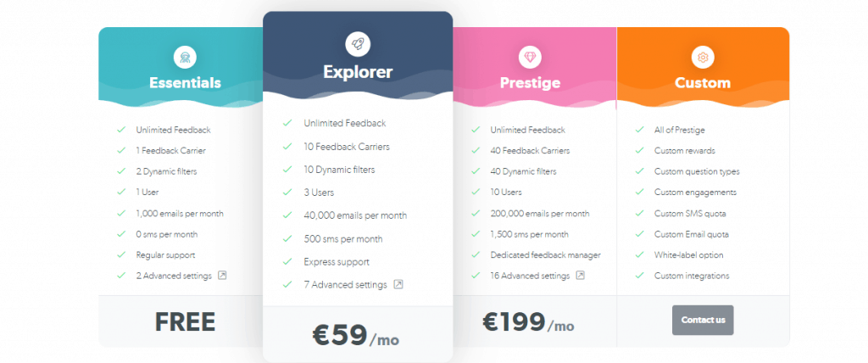868x363 pixels.
Task: Click checkmark beside White-label option
Action: [640, 255]
